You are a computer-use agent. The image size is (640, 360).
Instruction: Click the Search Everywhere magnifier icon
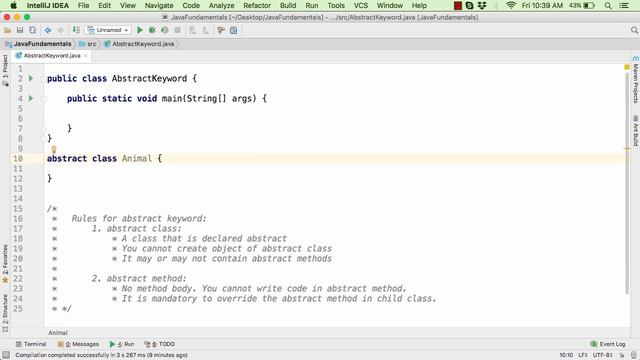tap(634, 30)
